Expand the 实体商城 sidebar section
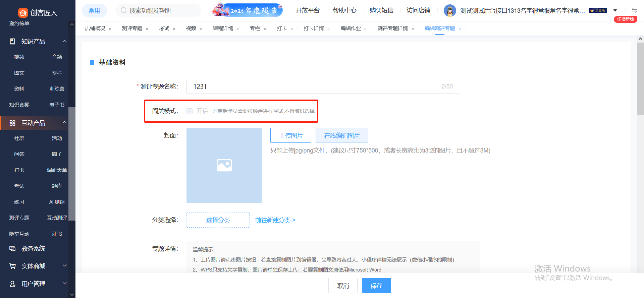This screenshot has width=644, height=298. [64, 266]
